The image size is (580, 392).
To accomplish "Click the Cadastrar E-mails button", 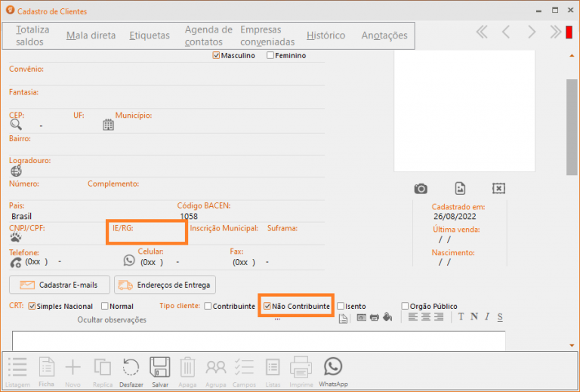I will pyautogui.click(x=58, y=285).
